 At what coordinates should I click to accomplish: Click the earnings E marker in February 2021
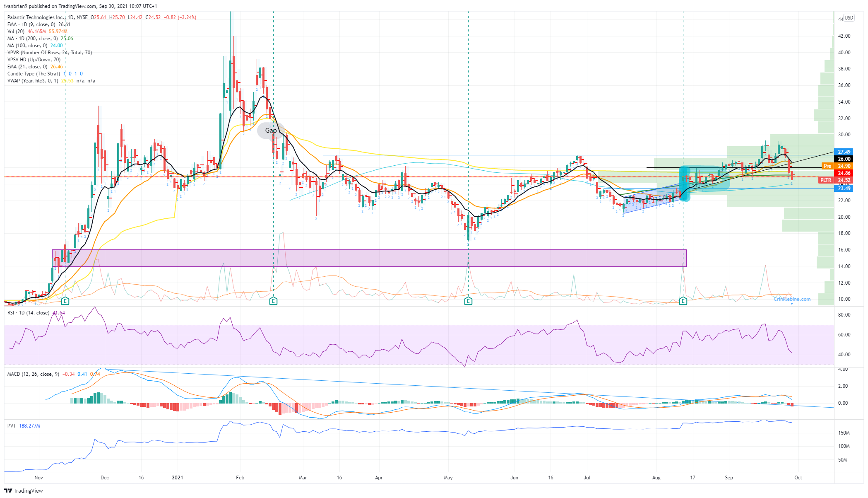tap(273, 301)
